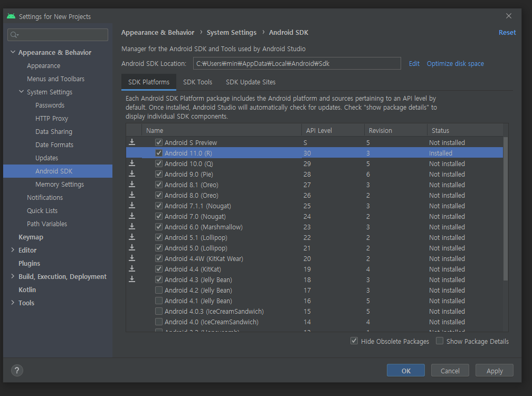
Task: Open Menus and Toolbars settings
Action: click(x=55, y=79)
